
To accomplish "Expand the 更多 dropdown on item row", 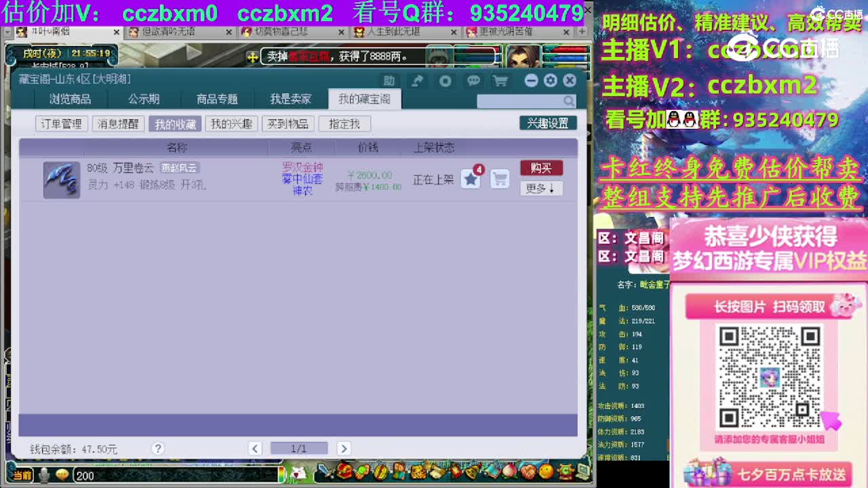I will (x=541, y=188).
